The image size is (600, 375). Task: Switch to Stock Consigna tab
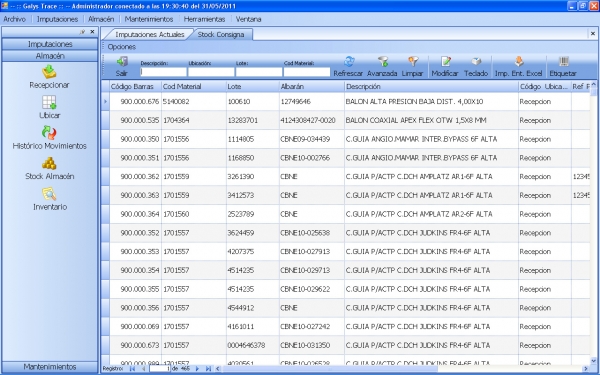pyautogui.click(x=221, y=34)
